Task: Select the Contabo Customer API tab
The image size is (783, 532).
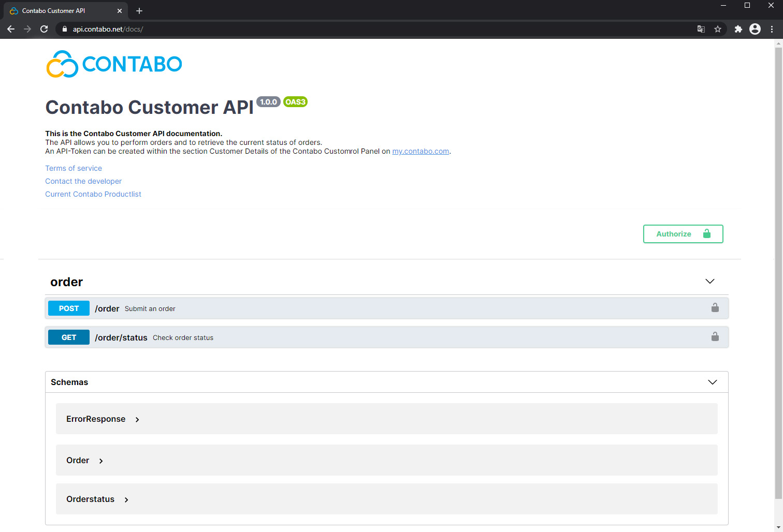Action: click(x=65, y=11)
